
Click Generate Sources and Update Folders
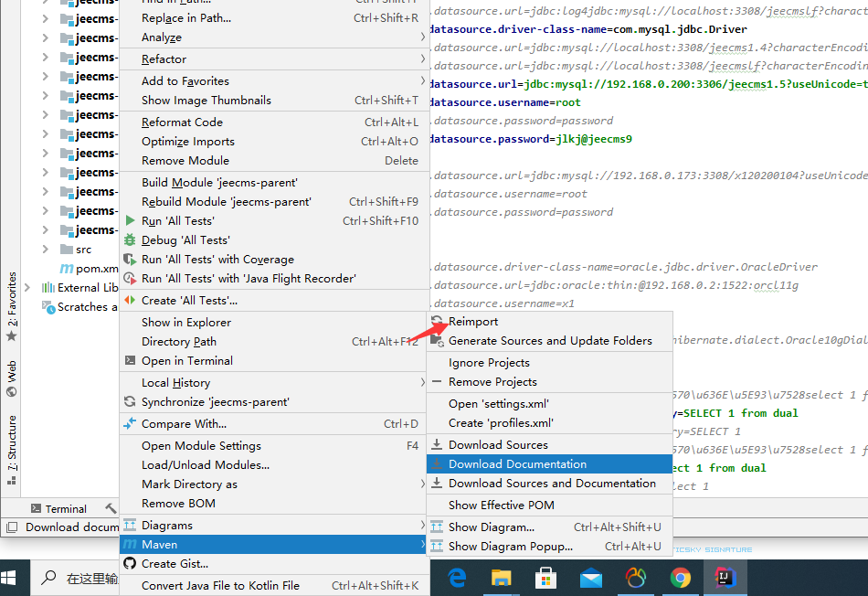(x=550, y=341)
